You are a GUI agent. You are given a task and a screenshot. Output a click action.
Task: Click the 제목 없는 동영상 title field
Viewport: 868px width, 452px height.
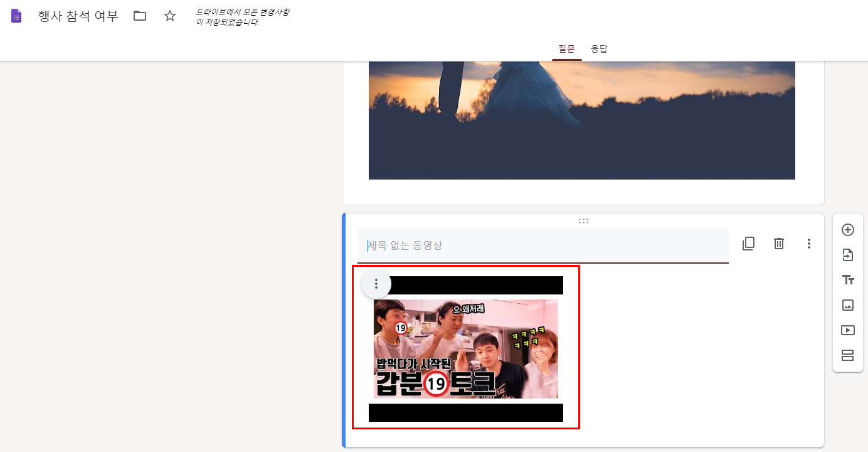[x=543, y=245]
